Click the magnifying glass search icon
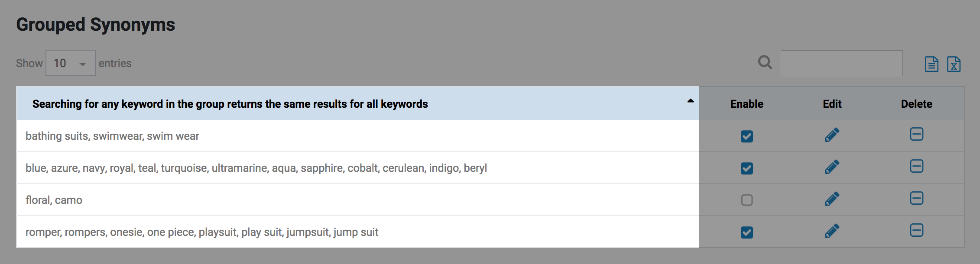This screenshot has height=264, width=980. click(x=765, y=62)
